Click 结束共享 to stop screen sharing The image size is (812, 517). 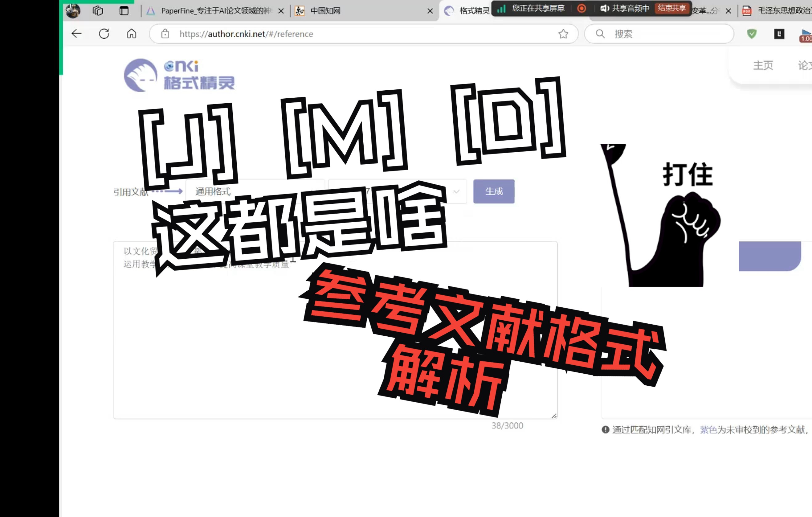pos(671,8)
